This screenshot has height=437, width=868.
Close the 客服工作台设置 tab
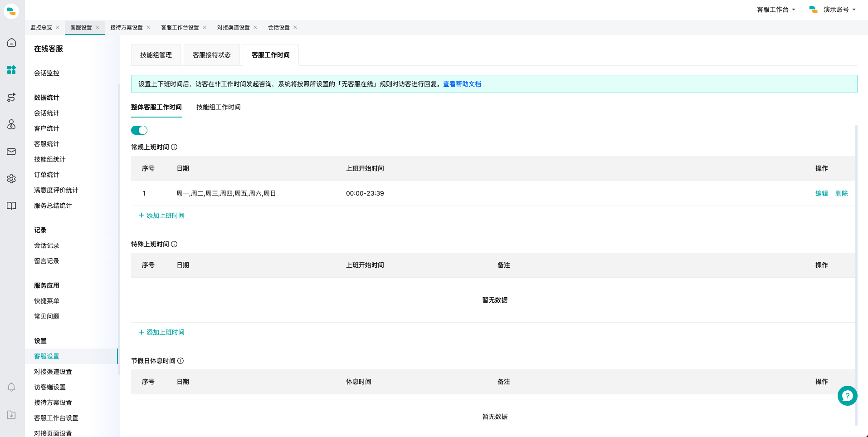205,27
